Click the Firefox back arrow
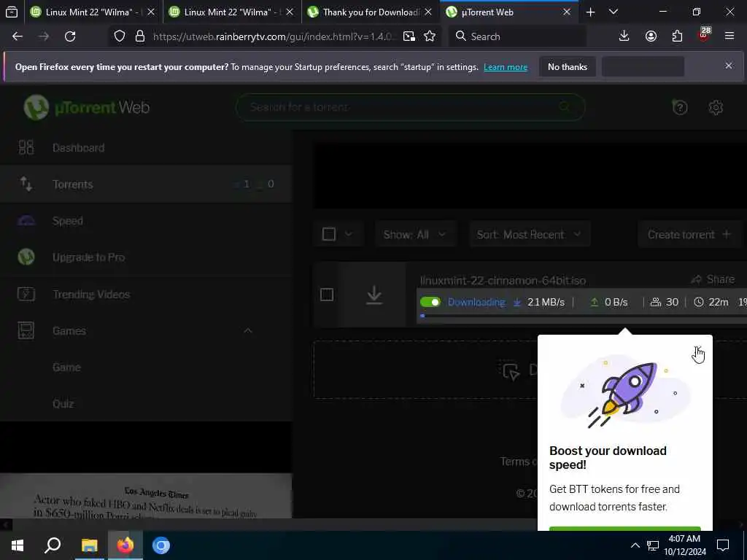The image size is (747, 560). pos(18,36)
